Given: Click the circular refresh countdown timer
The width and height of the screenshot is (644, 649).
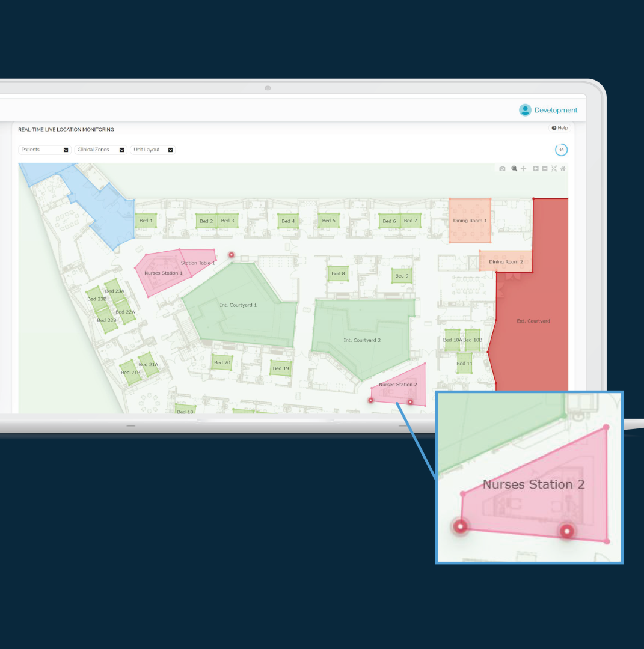Looking at the screenshot, I should pyautogui.click(x=561, y=150).
